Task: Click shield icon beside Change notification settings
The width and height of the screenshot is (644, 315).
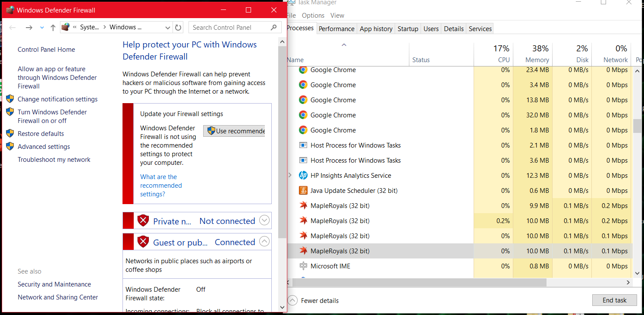Action: click(10, 99)
